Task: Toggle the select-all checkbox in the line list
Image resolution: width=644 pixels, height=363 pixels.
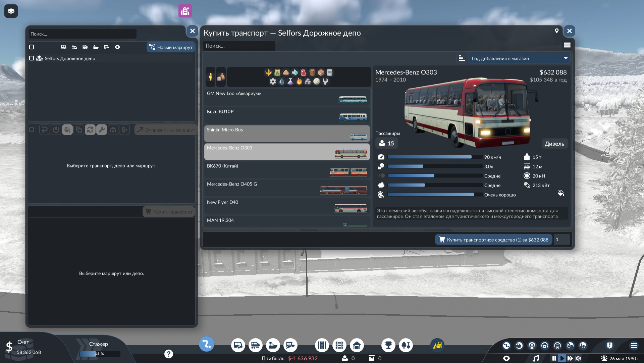Action: (32, 47)
